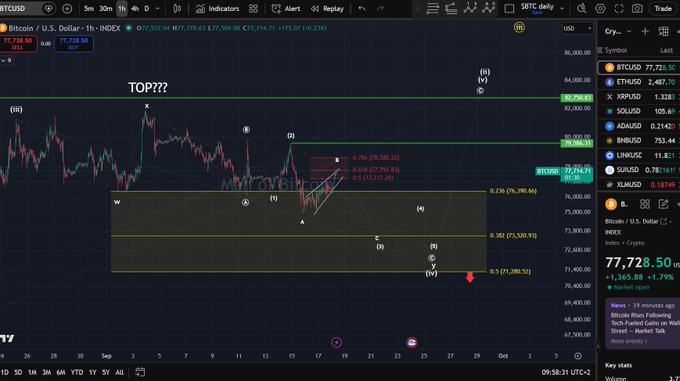Screen dimensions: 680x381
Task: Select the YTD date range
Action: [77, 372]
